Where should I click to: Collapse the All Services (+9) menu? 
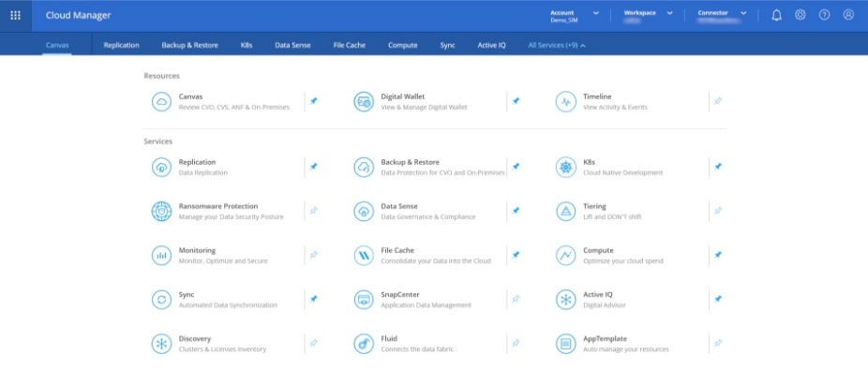[x=557, y=45]
